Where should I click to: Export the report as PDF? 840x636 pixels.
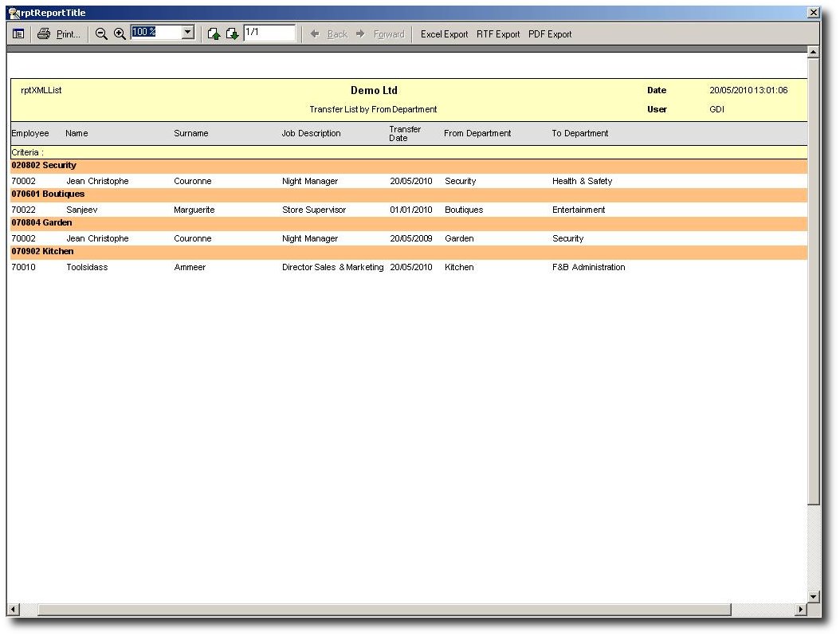(x=550, y=34)
